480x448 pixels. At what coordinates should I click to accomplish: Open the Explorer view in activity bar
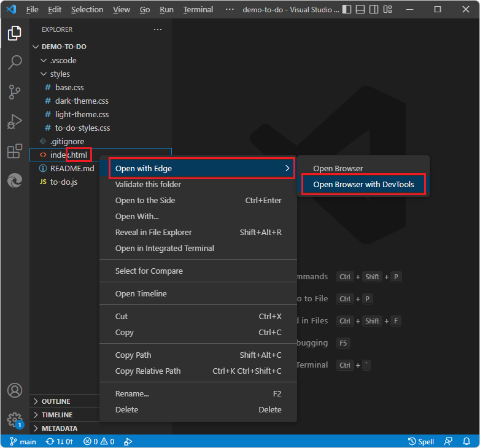14,33
